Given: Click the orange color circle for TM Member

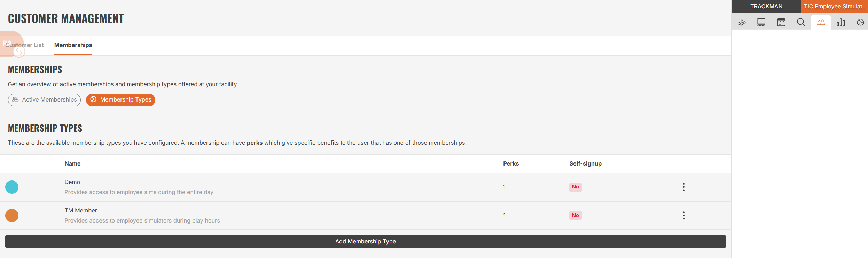Looking at the screenshot, I should point(12,216).
